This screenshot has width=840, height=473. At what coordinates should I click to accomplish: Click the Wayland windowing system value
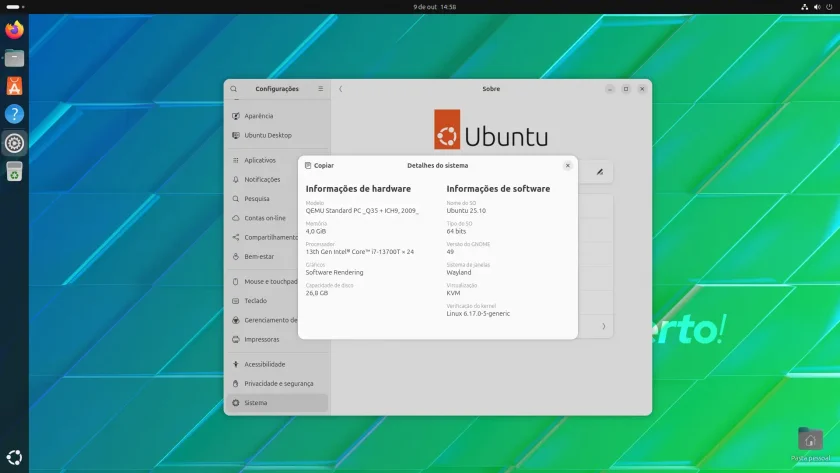[x=459, y=273]
